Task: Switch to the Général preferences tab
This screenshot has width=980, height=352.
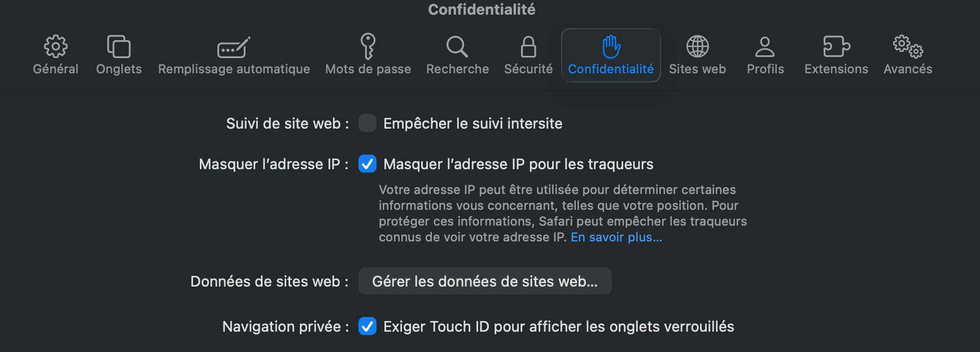Action: 55,54
